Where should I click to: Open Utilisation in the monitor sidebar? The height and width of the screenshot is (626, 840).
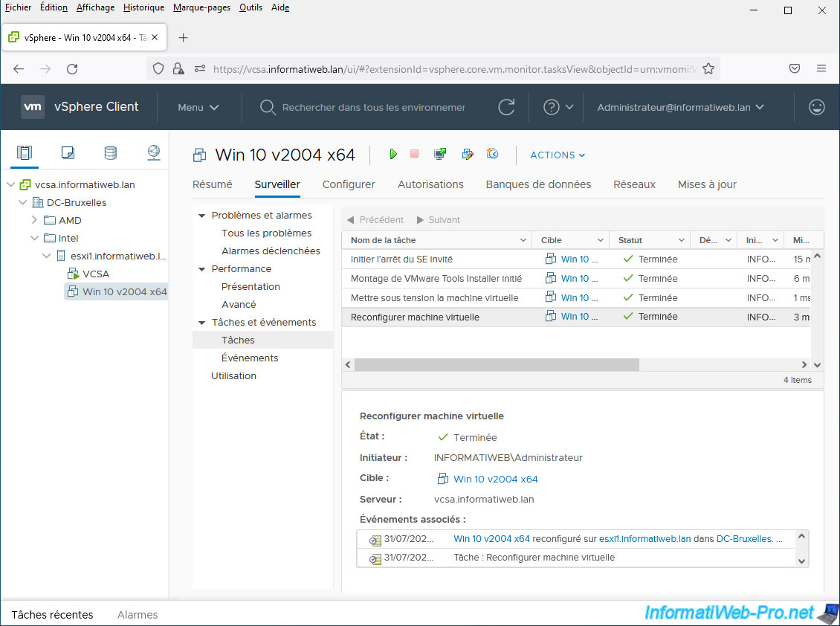tap(233, 375)
